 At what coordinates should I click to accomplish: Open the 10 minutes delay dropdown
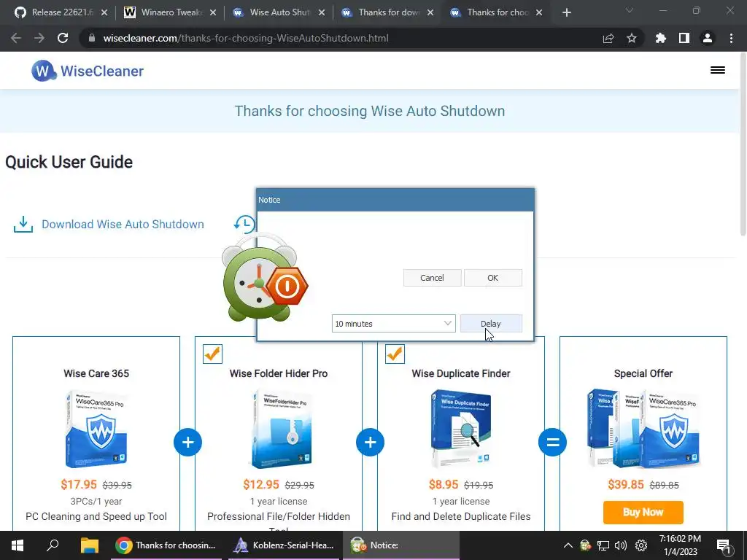tap(393, 323)
